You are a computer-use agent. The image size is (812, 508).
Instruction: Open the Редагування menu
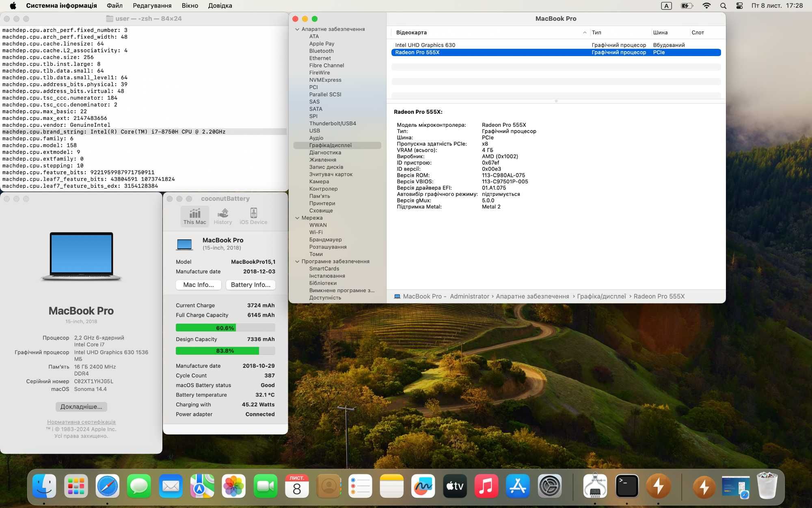(152, 6)
